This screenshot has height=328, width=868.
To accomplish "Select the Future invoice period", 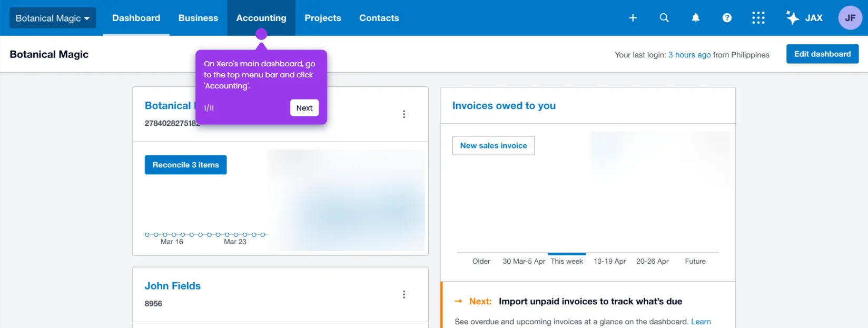I will pyautogui.click(x=695, y=261).
